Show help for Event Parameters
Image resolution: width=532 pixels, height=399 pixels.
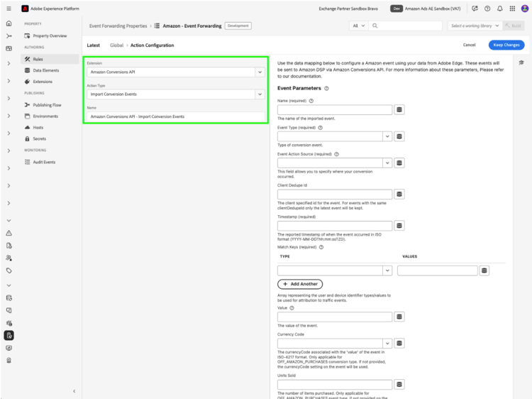tap(326, 88)
